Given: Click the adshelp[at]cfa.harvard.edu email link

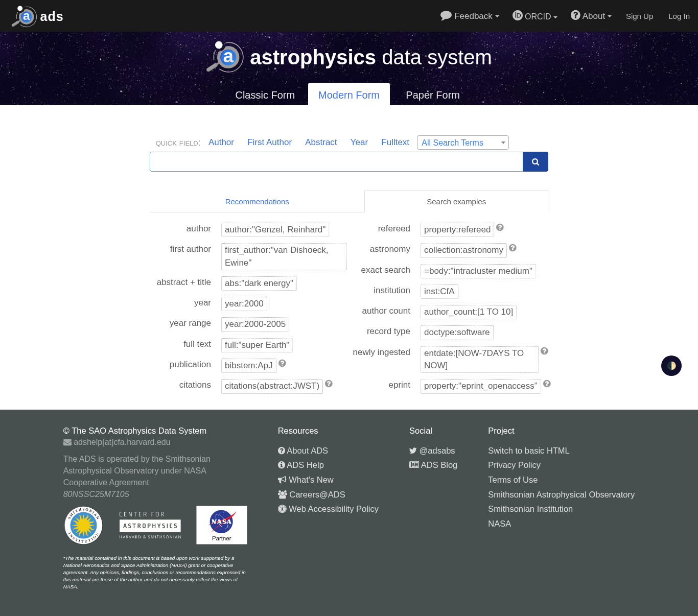Looking at the screenshot, I should 117,442.
